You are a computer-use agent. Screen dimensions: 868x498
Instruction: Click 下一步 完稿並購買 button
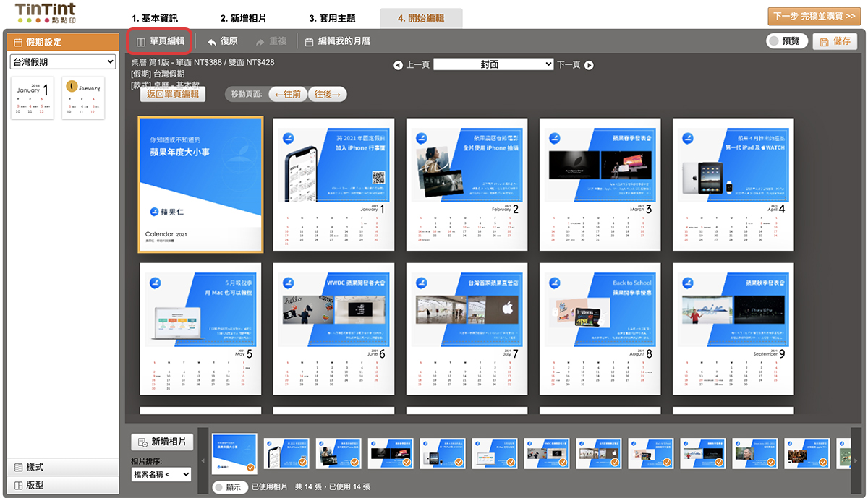[x=814, y=16]
